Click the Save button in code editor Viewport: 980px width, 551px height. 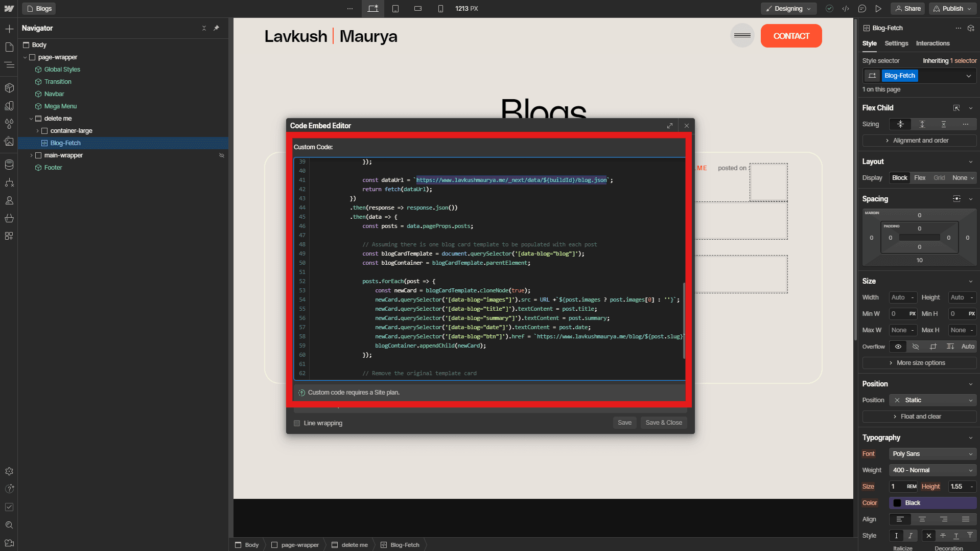tap(624, 423)
